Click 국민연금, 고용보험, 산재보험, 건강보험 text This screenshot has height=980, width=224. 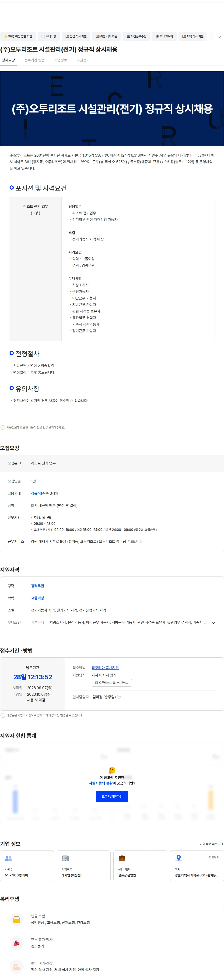coord(60,922)
